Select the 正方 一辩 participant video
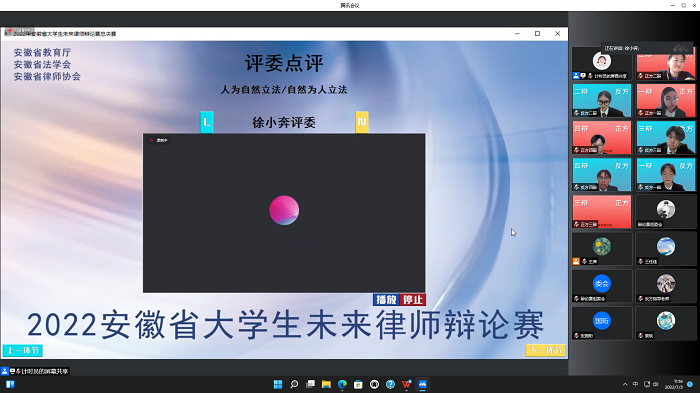700x393 pixels. click(666, 100)
